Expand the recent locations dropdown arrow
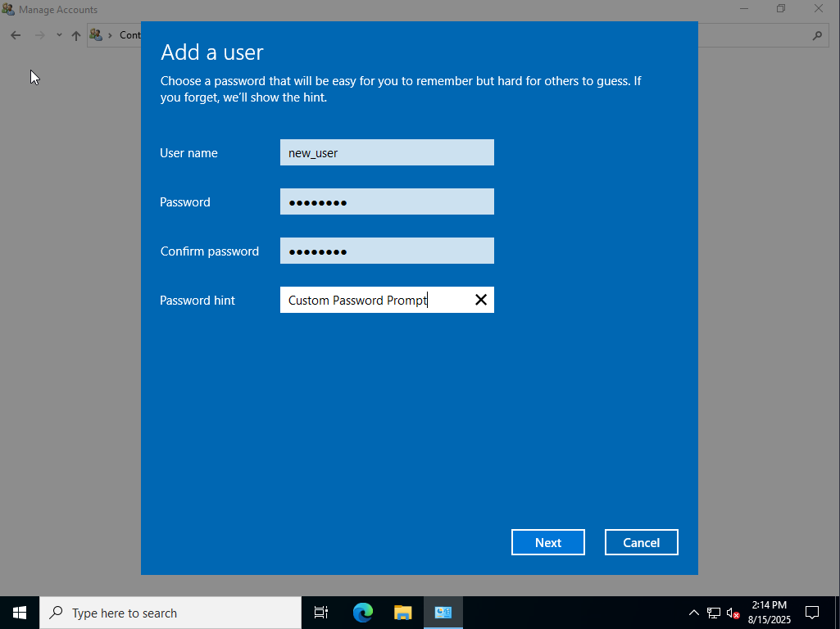Screen dimensions: 840x629 (59, 35)
